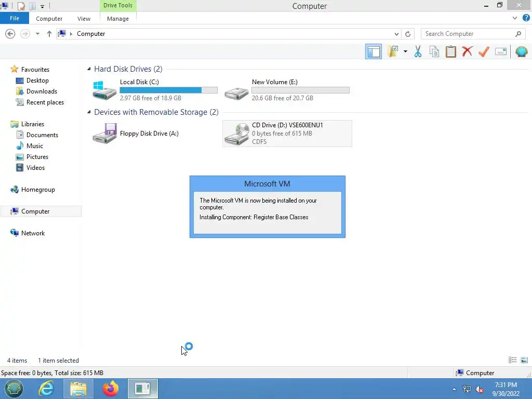The image size is (532, 399).
Task: Open Videos library
Action: tap(35, 168)
